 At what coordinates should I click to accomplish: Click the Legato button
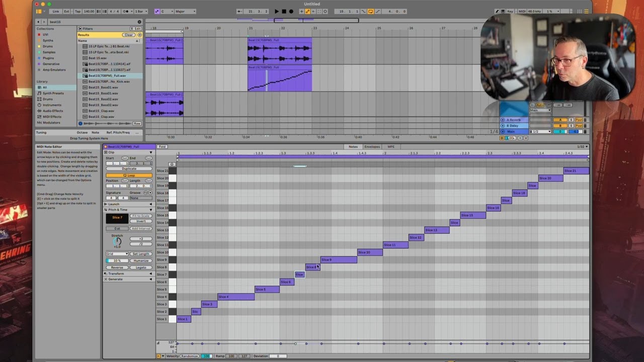(141, 267)
